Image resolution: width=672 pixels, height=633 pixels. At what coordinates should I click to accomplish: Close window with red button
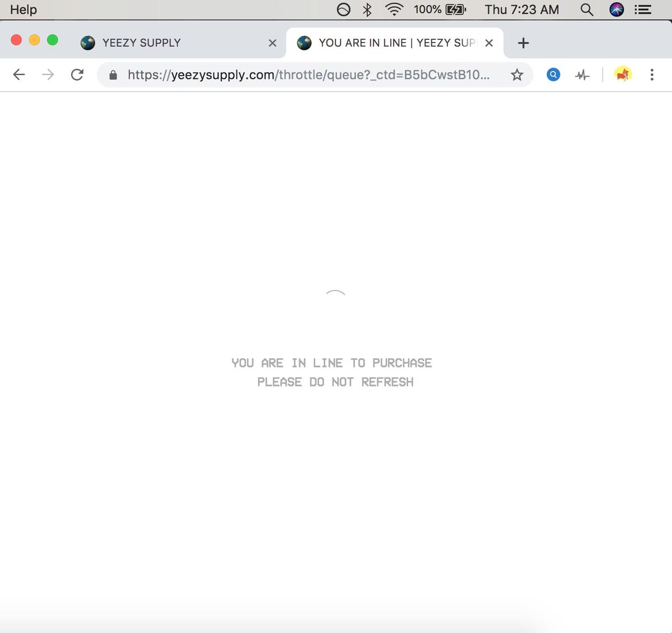[x=16, y=40]
